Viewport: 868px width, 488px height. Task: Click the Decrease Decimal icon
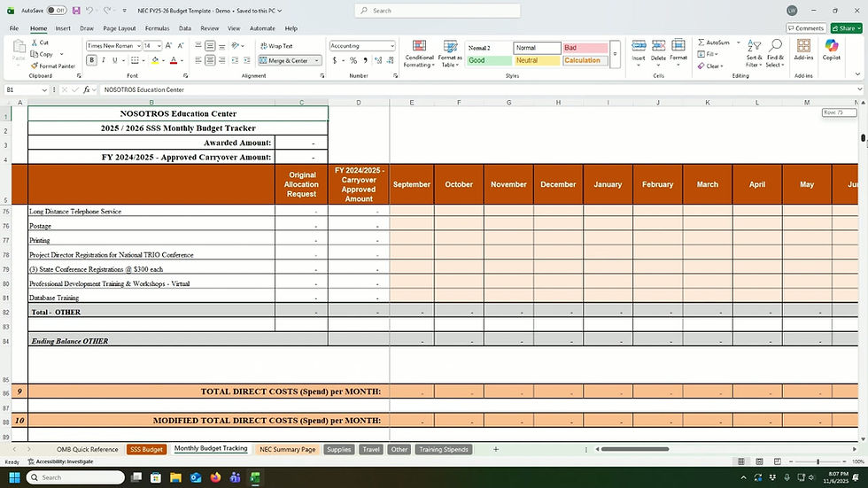coord(391,60)
